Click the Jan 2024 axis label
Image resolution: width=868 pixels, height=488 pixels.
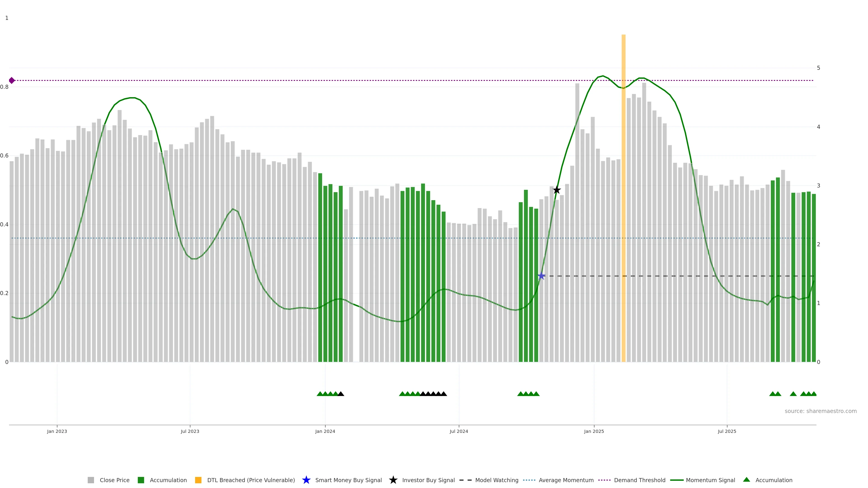[325, 432]
